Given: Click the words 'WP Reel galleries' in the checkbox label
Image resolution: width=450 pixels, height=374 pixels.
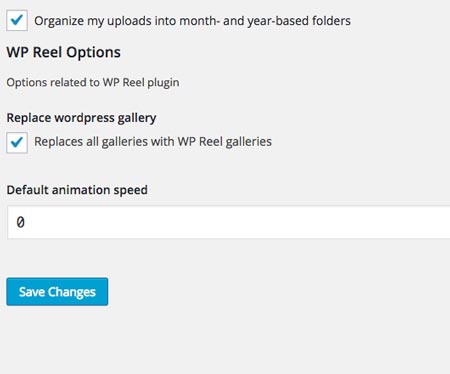Looking at the screenshot, I should [225, 142].
